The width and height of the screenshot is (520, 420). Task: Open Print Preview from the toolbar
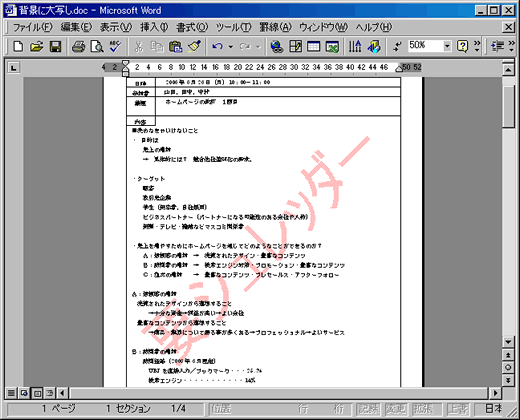[x=97, y=46]
